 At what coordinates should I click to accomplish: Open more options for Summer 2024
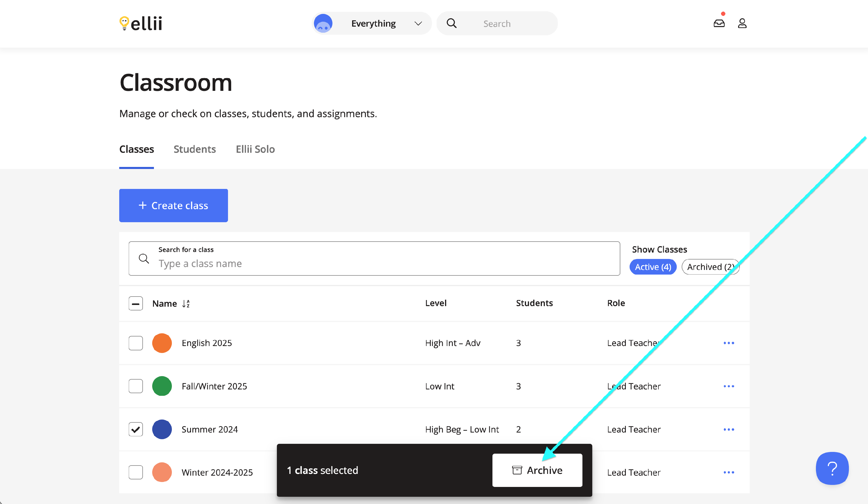(x=729, y=430)
